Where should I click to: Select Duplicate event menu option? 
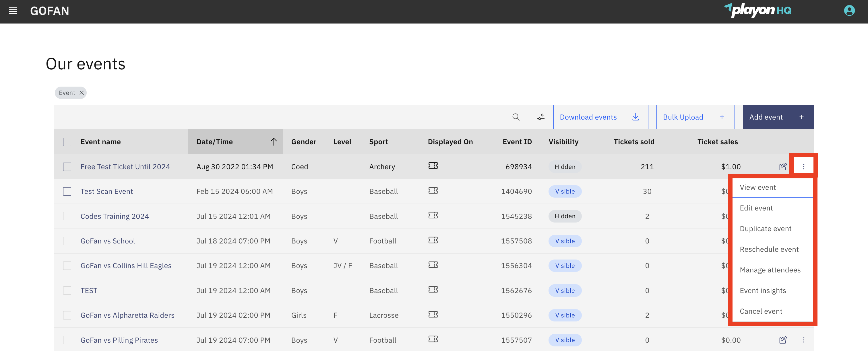click(765, 229)
